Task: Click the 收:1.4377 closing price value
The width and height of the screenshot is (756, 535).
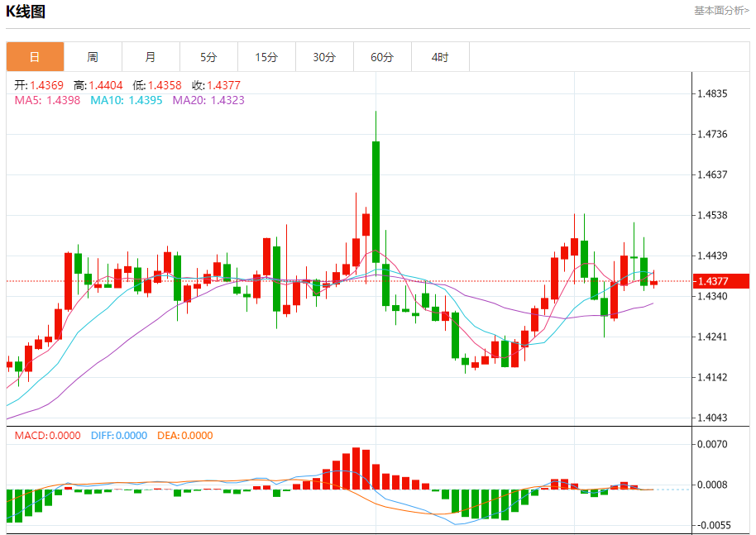Action: tap(216, 85)
